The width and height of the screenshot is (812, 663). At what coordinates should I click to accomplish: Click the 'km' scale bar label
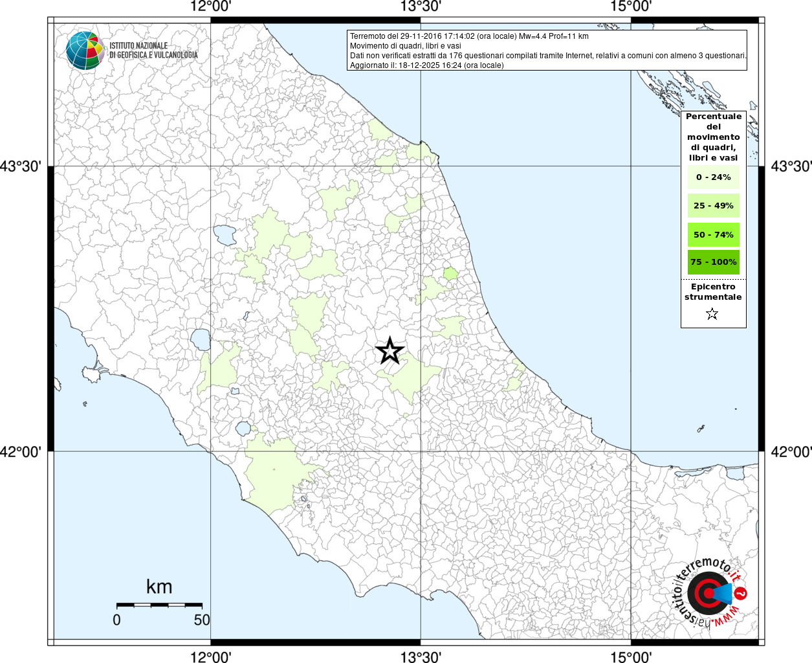coord(159,587)
